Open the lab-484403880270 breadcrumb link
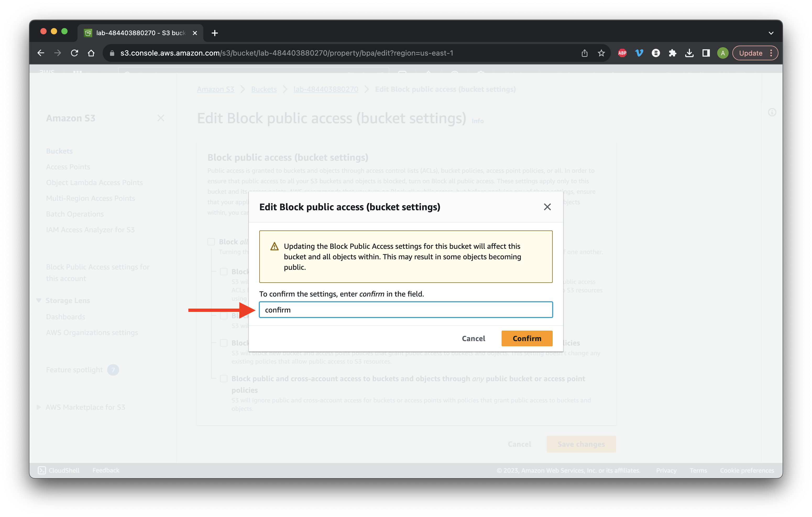Screen dimensions: 812x517 (x=326, y=89)
